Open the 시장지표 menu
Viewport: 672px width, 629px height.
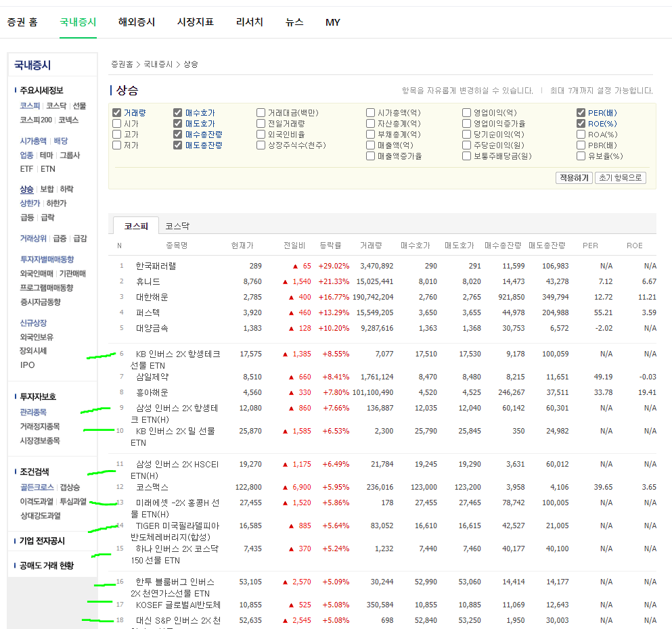196,22
